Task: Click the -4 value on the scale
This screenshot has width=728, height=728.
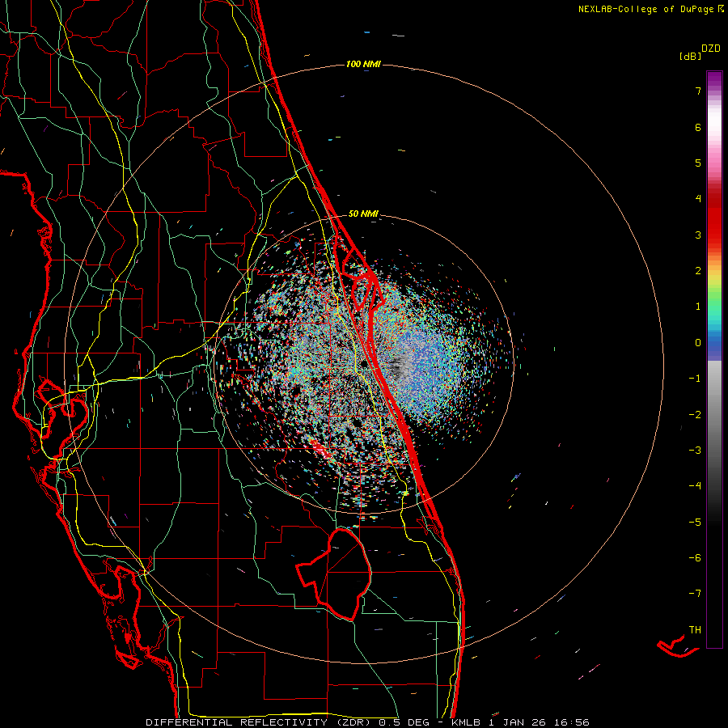Action: [695, 485]
